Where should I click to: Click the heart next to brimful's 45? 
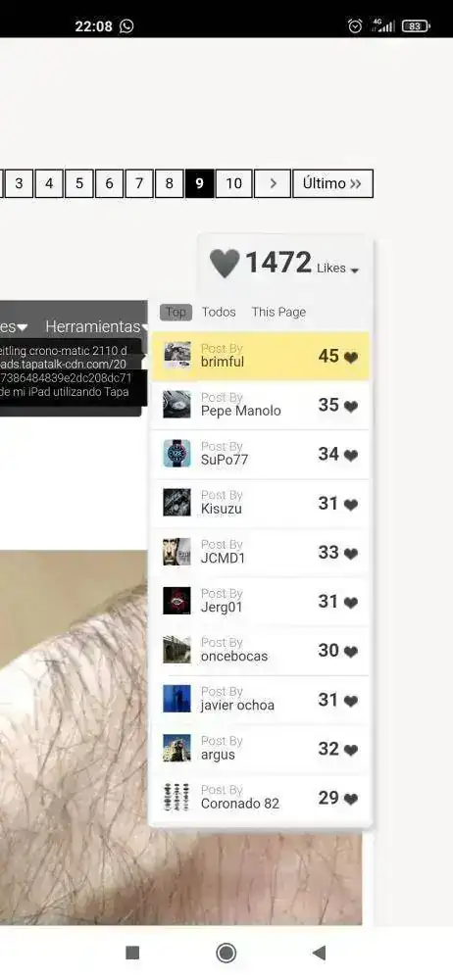point(351,358)
